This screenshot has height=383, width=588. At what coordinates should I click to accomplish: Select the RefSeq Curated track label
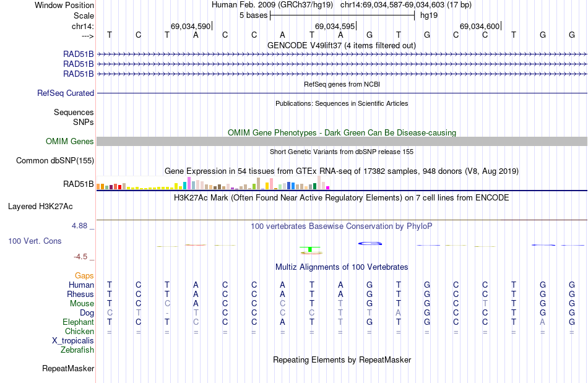[x=66, y=93]
